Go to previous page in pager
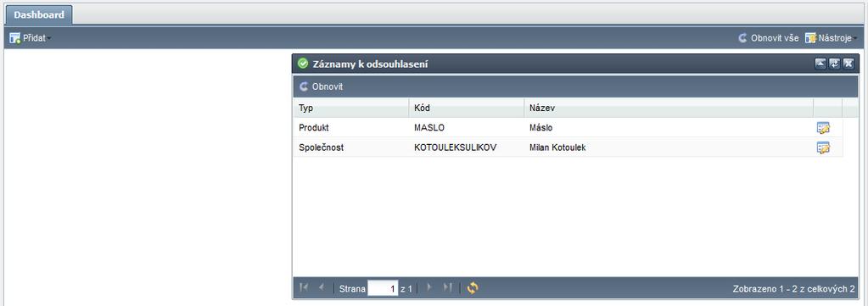The width and height of the screenshot is (868, 306). point(321,287)
